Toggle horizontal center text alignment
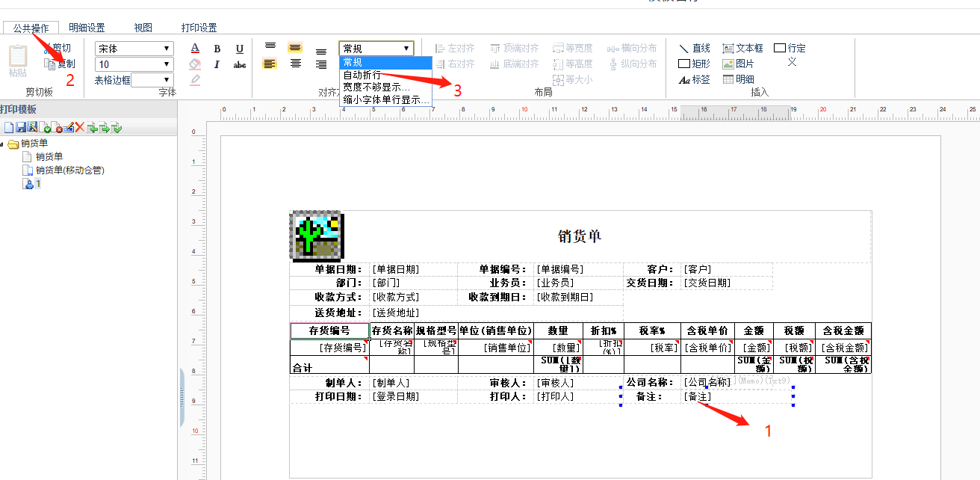Viewport: 980px width, 480px height. [x=296, y=64]
